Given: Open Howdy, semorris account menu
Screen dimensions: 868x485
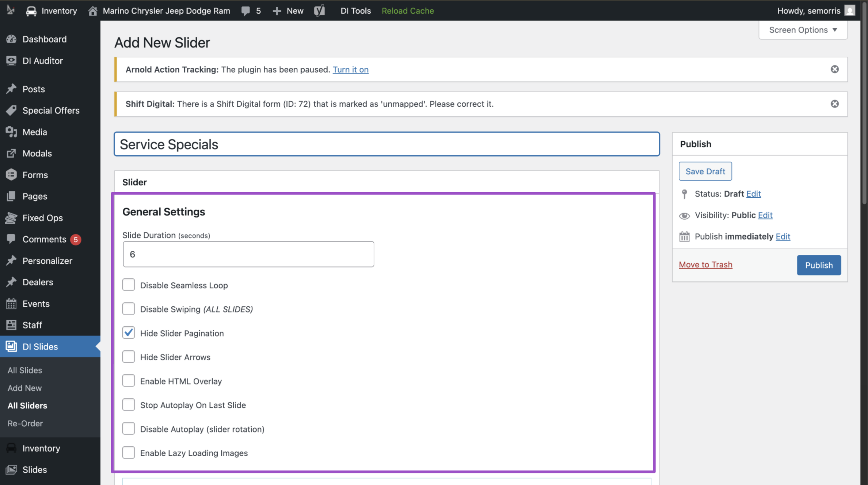Looking at the screenshot, I should coord(816,11).
